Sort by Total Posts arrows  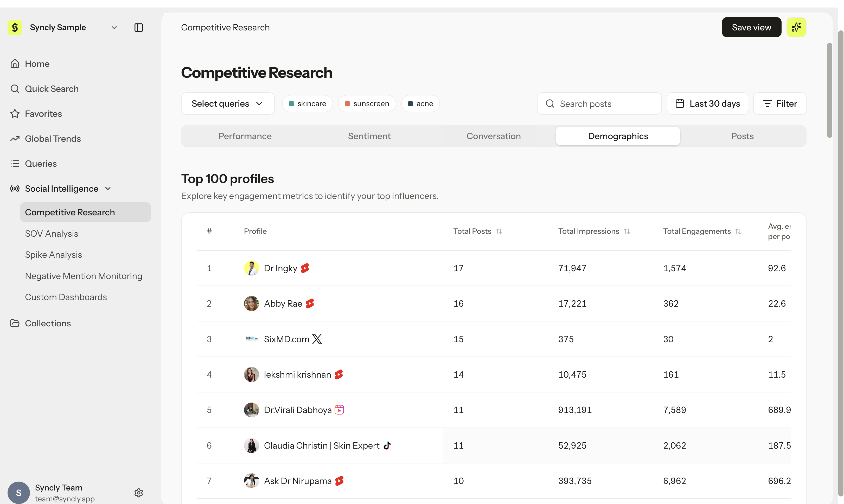499,231
